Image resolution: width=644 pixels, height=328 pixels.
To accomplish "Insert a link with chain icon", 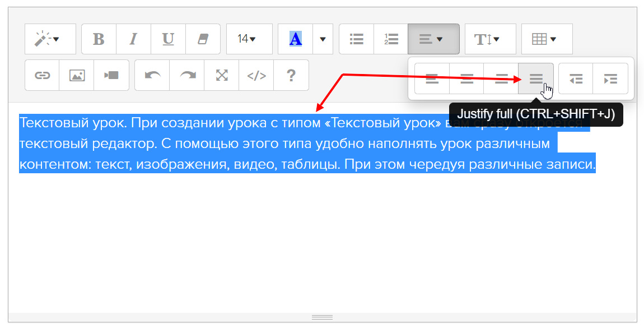I will 42,75.
